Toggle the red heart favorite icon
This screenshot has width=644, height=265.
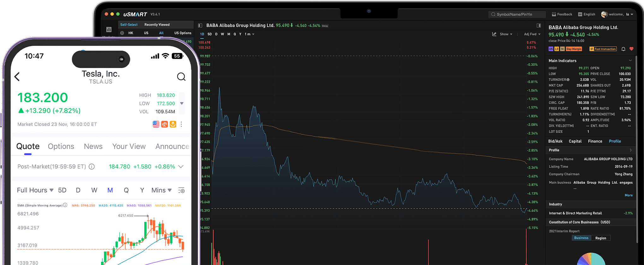point(631,49)
